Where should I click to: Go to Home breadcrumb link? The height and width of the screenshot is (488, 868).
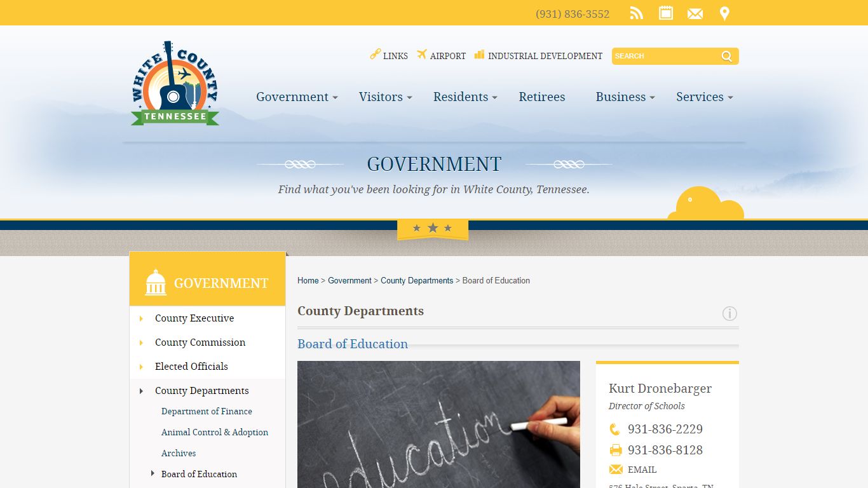[308, 280]
